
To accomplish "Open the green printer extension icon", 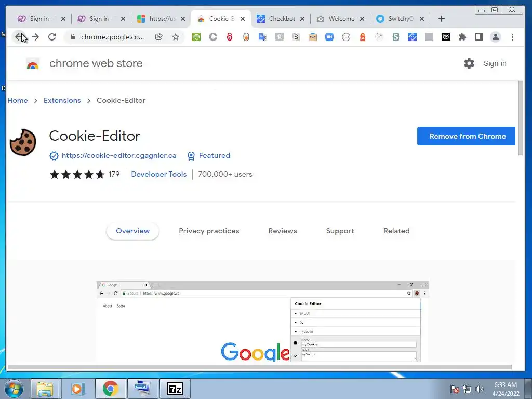I will [x=196, y=37].
